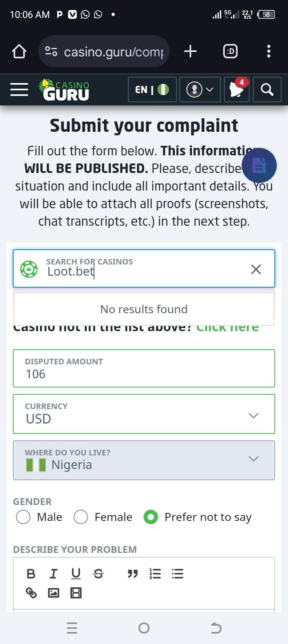Expand the user account menu
Screen dimensions: 288x644
point(200,89)
